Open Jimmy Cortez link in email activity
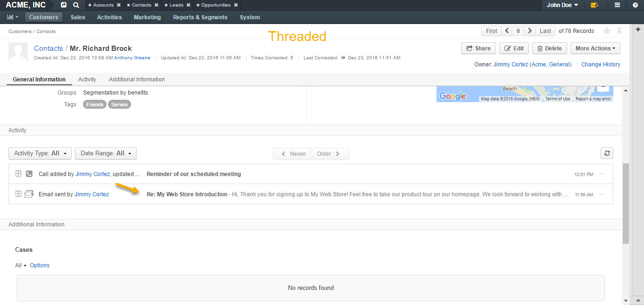The height and width of the screenshot is (305, 644). click(x=92, y=194)
